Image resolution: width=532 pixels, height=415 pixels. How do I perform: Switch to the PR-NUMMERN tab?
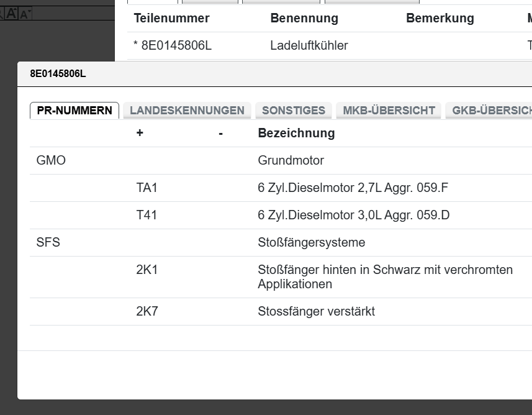coord(74,111)
